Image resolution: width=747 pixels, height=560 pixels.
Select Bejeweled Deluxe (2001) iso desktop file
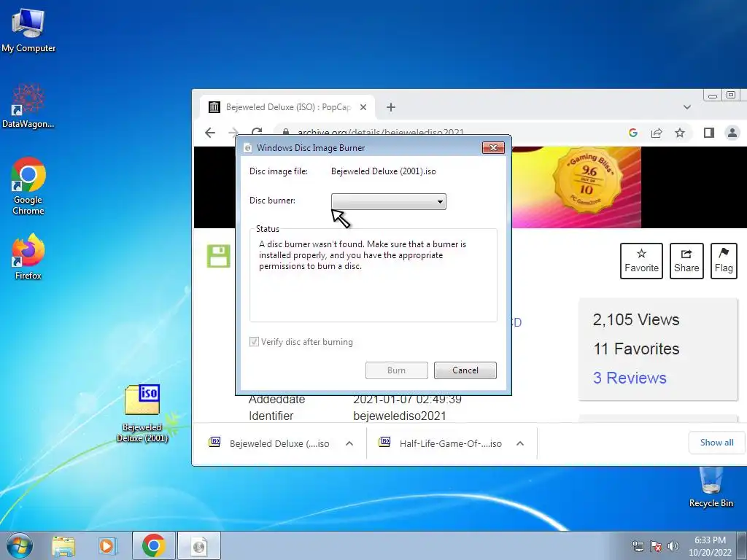[x=142, y=413]
